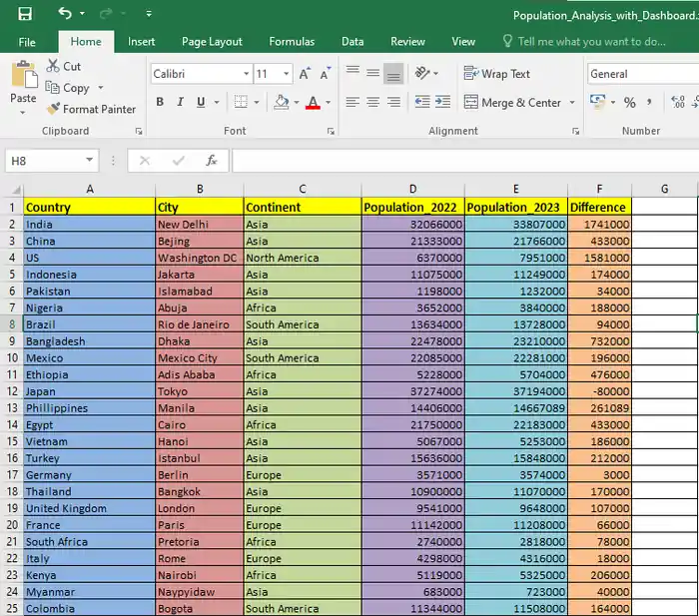Image resolution: width=699 pixels, height=616 pixels.
Task: Expand the Underline style arrow
Action: [x=217, y=103]
